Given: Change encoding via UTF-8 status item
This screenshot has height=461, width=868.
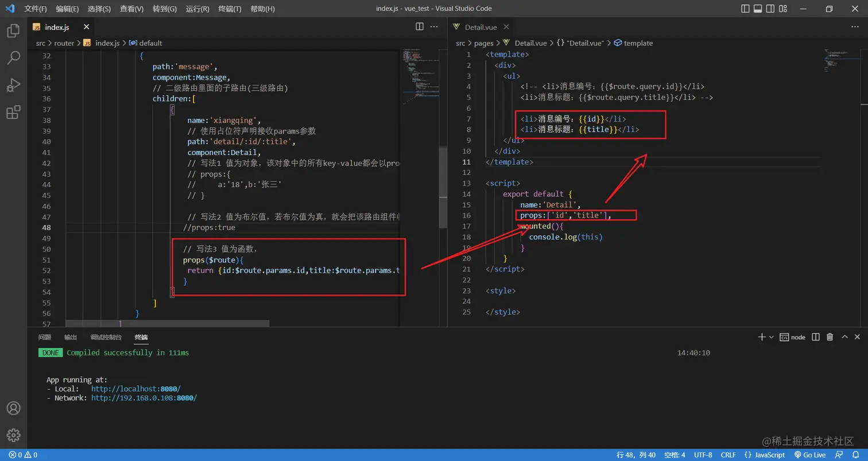Looking at the screenshot, I should pyautogui.click(x=703, y=455).
